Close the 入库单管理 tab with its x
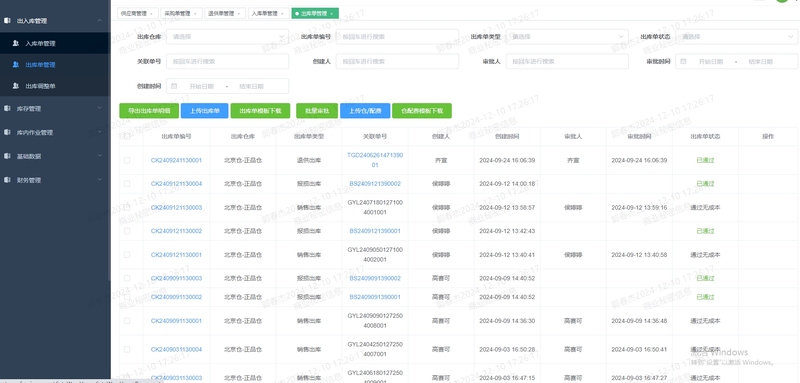Viewport: 800px width, 383px height. (x=283, y=14)
